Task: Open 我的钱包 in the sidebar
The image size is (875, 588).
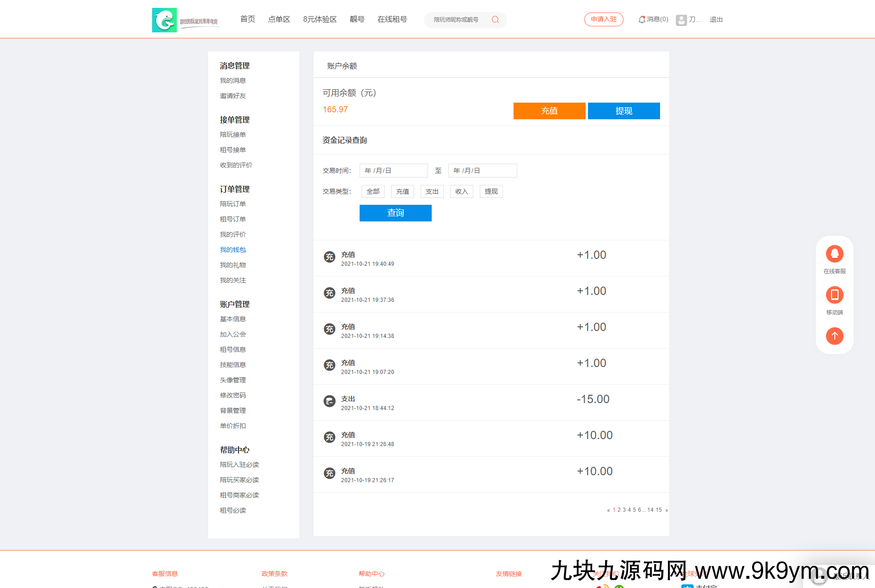Action: (x=233, y=250)
